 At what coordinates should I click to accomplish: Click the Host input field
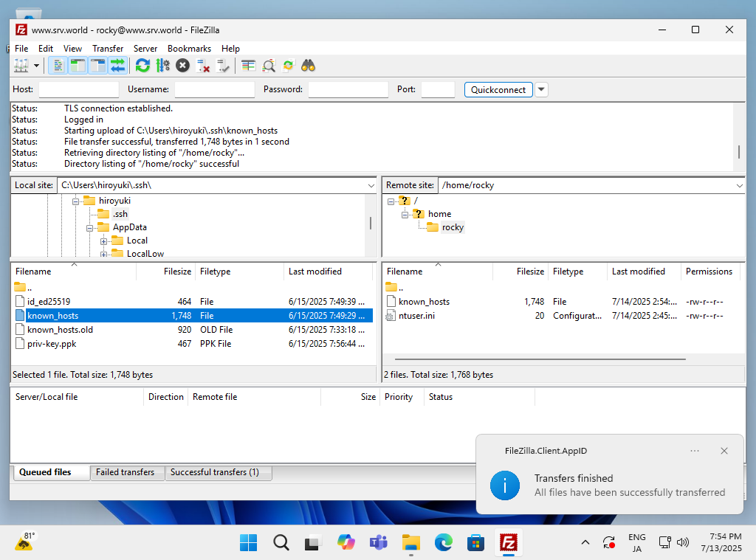coord(78,89)
